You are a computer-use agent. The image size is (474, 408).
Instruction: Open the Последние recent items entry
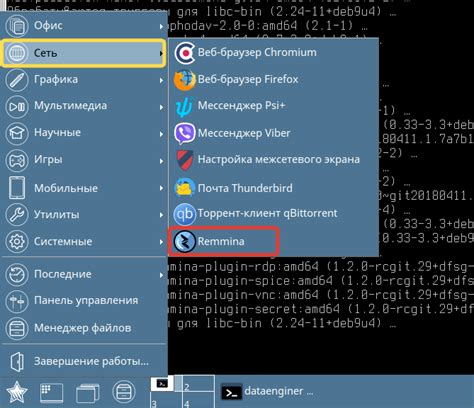[x=84, y=274]
